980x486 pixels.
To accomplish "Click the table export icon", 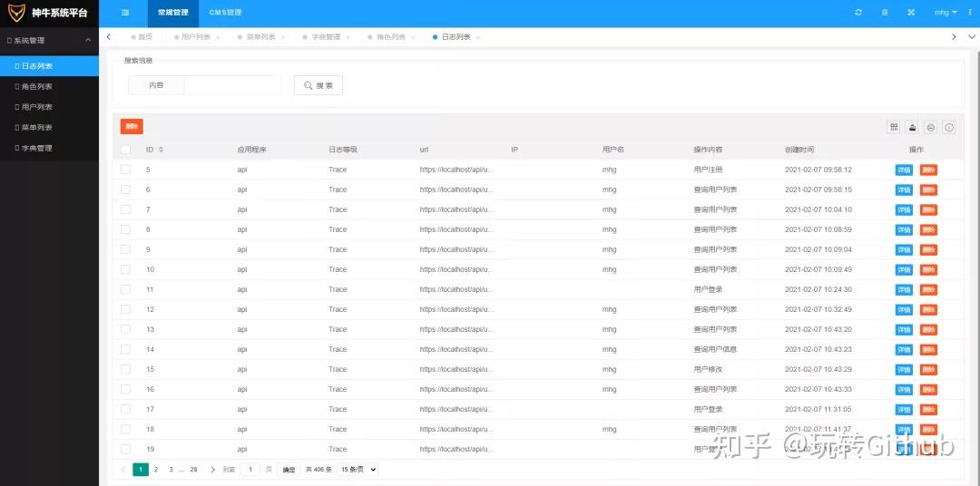I will click(x=913, y=128).
